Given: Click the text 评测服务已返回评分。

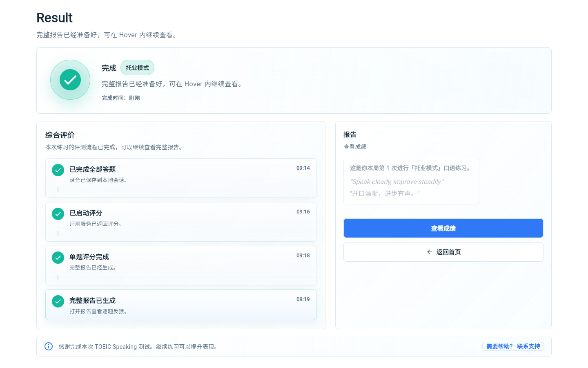Looking at the screenshot, I should pos(96,224).
